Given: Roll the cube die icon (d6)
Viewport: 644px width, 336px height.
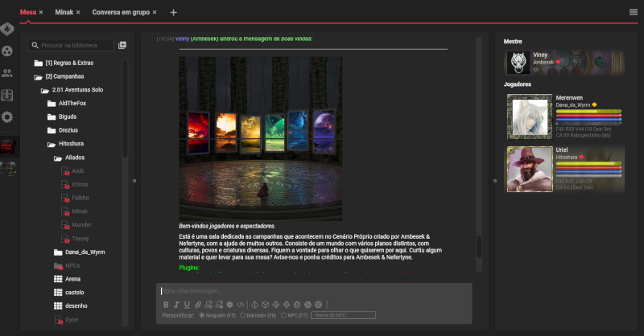Looking at the screenshot, I should coord(266,305).
